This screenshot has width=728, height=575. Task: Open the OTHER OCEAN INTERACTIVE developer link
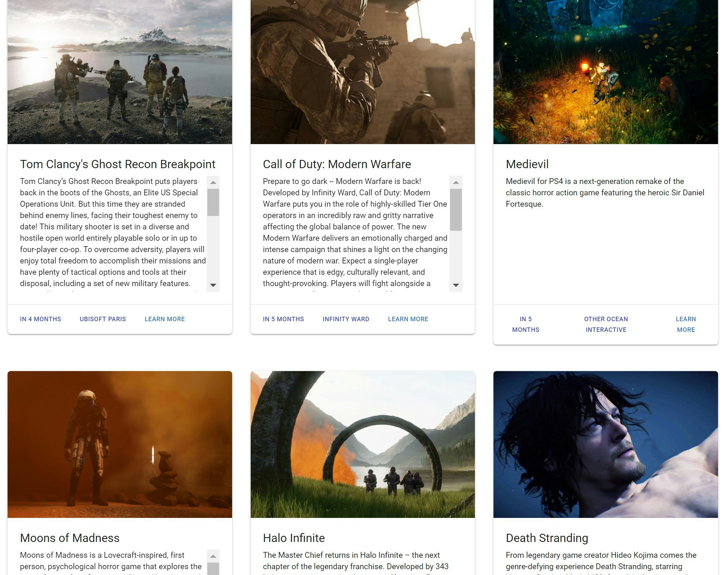pos(606,324)
